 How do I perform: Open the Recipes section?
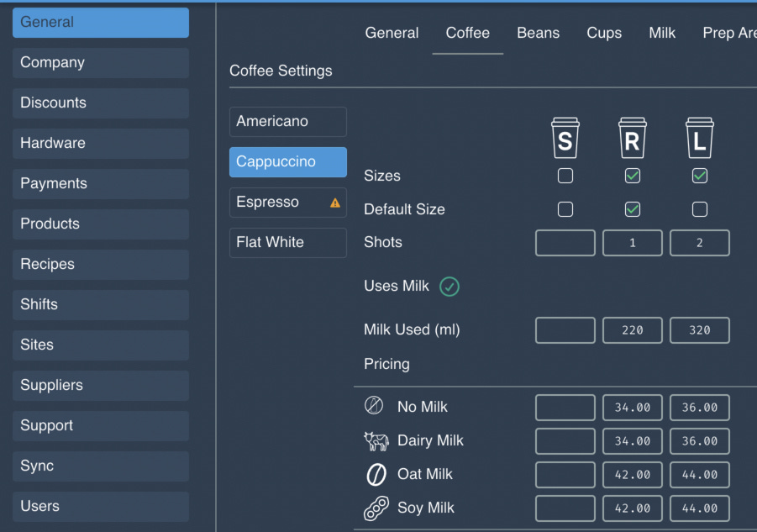(101, 264)
